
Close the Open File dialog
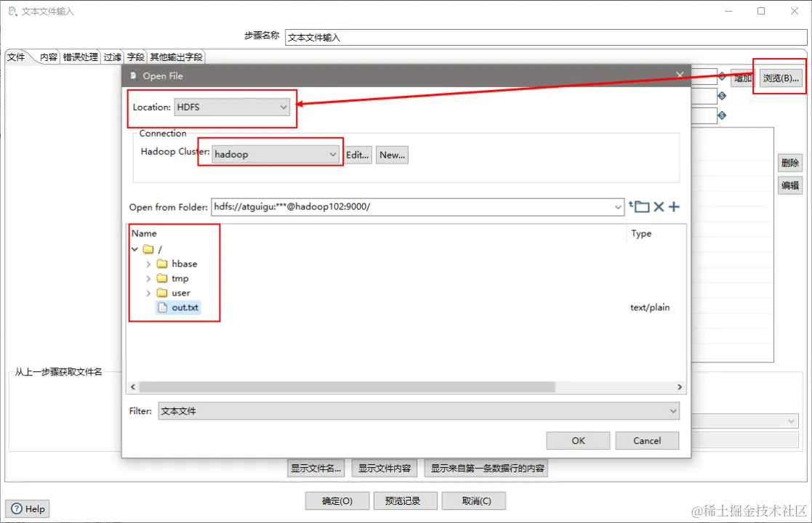coord(680,75)
